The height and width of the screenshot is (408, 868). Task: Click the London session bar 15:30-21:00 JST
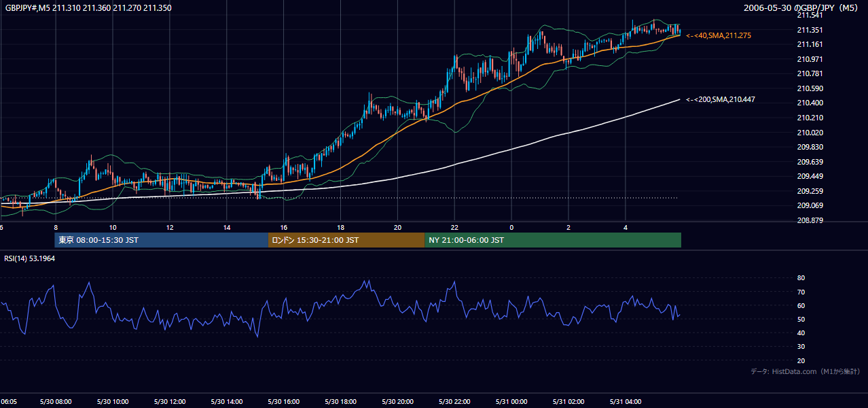(346, 240)
